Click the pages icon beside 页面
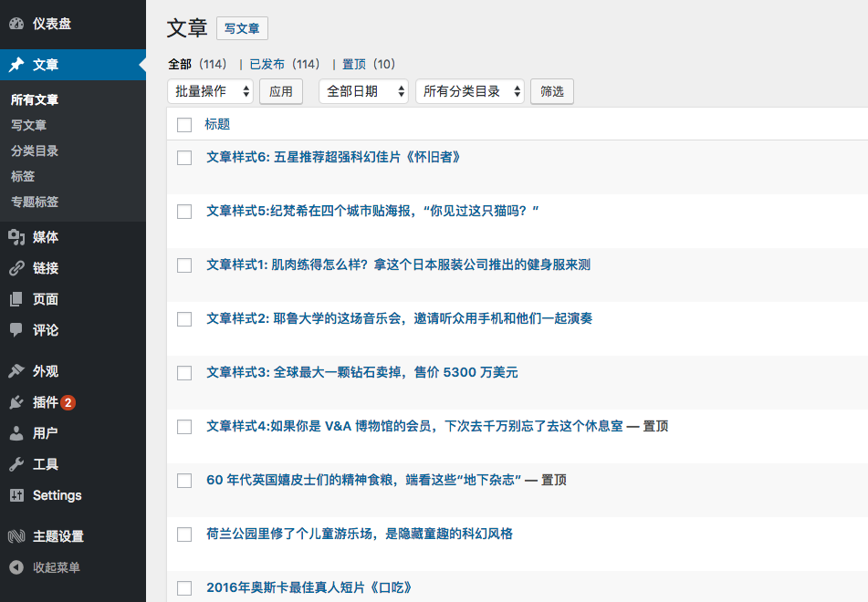The image size is (868, 602). coord(16,299)
